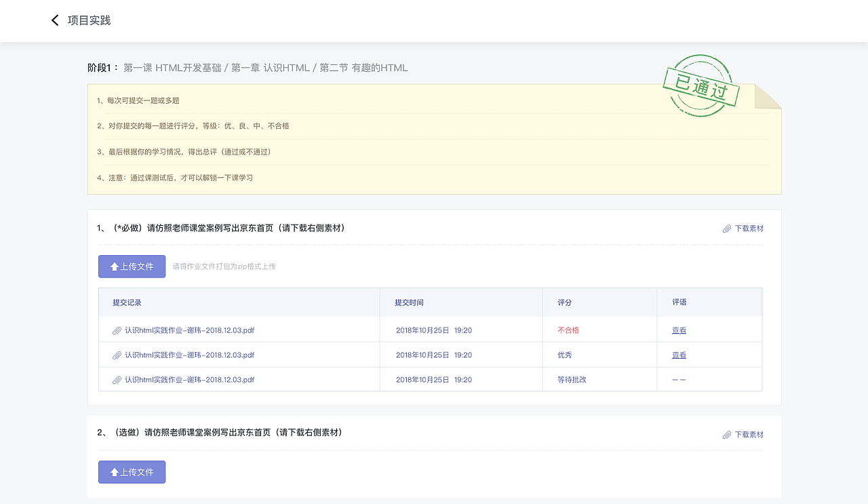
Task: Click the paperclip icon in the 等待批改 row
Action: [117, 380]
